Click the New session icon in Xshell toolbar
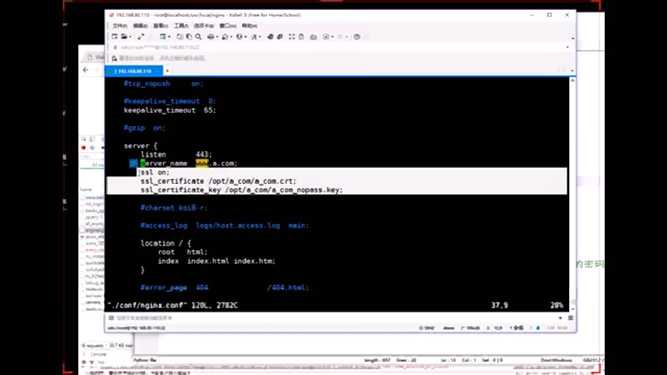Image resolution: width=667 pixels, height=375 pixels. (114, 37)
